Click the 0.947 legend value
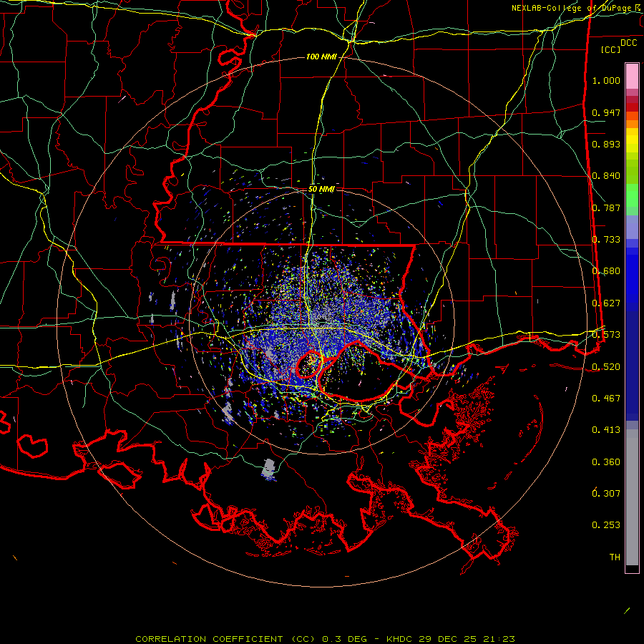Image resolution: width=644 pixels, height=644 pixels. 606,112
